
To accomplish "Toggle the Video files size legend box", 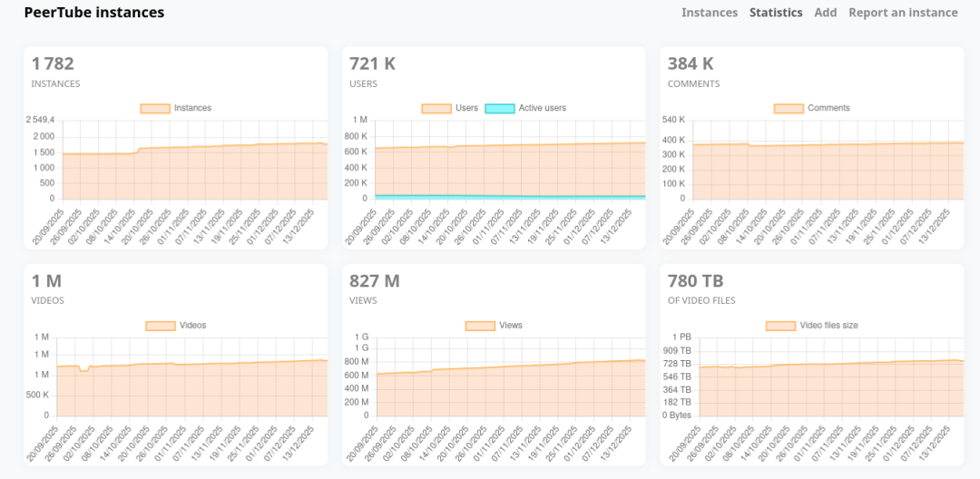I will pos(780,326).
